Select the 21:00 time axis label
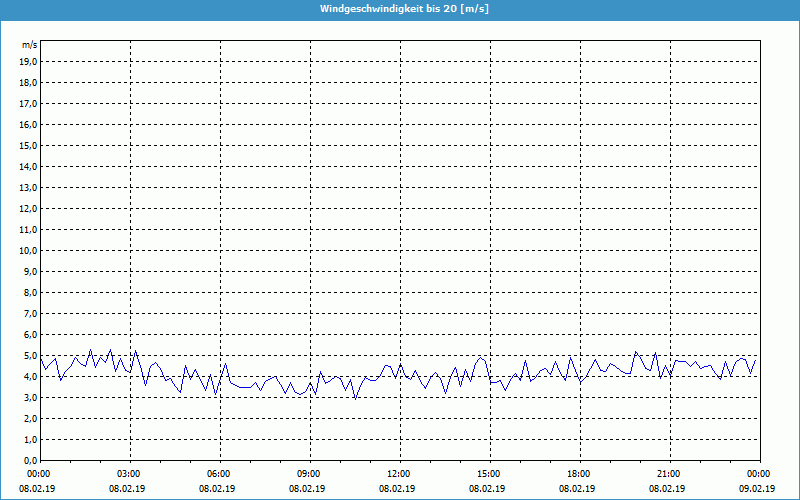Screen dimensions: 800x500 668,474
